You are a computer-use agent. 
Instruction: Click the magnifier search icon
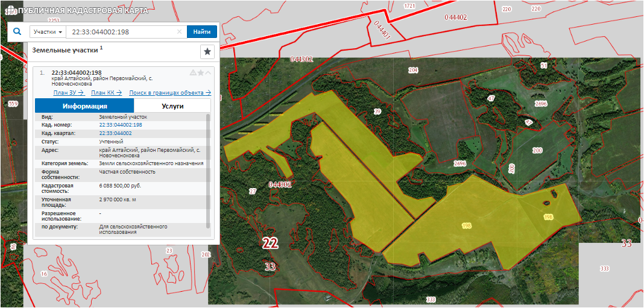tap(17, 31)
